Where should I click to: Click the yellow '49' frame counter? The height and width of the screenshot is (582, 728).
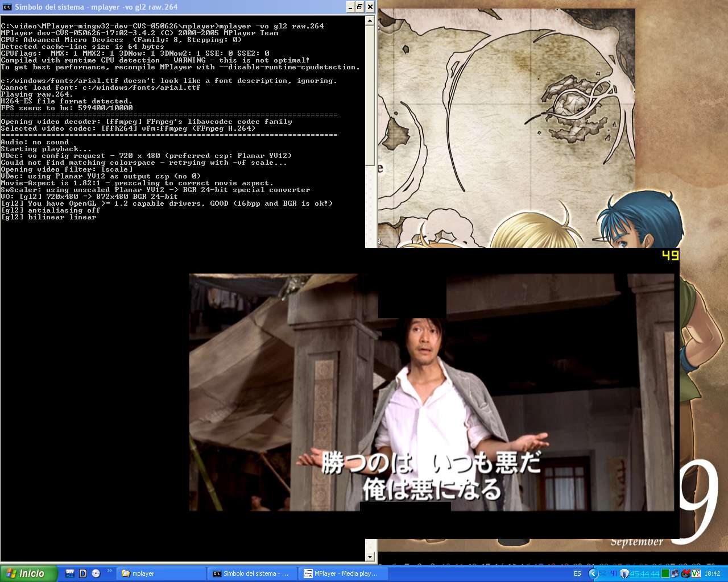pyautogui.click(x=671, y=256)
